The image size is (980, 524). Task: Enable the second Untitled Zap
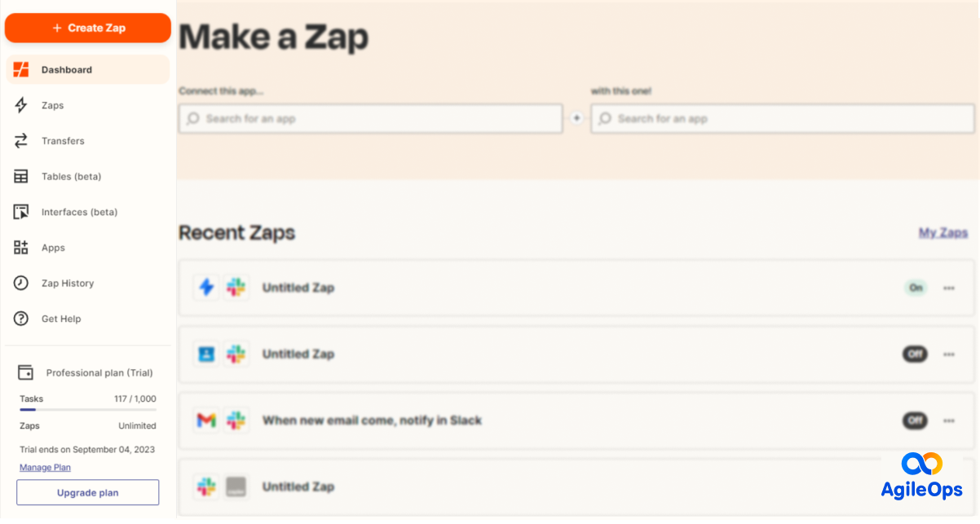[x=915, y=354]
